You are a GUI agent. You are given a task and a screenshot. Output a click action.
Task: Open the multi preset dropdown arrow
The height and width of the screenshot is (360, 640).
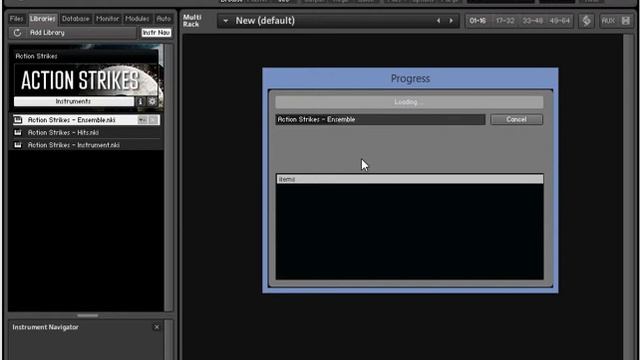pyautogui.click(x=225, y=21)
